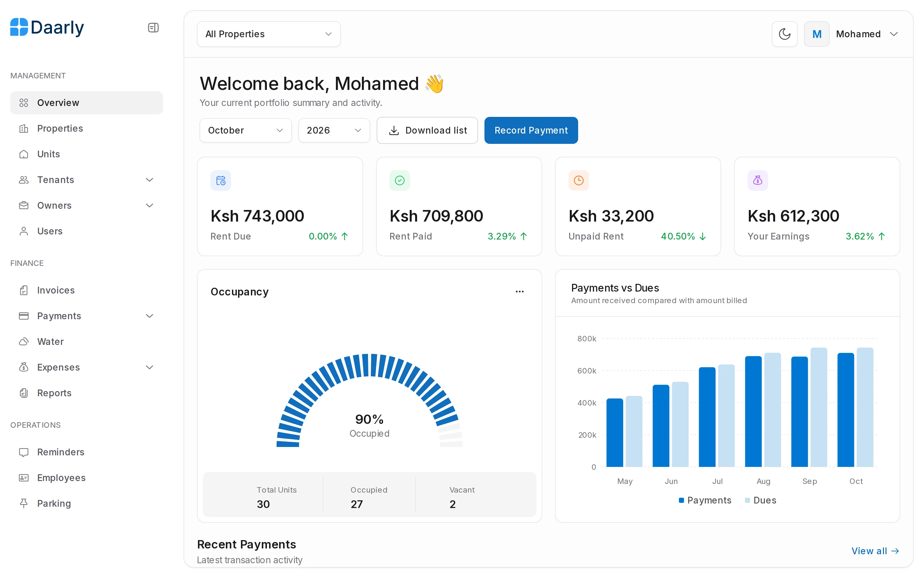Click the Record Payment button
The image size is (924, 578).
click(x=531, y=130)
